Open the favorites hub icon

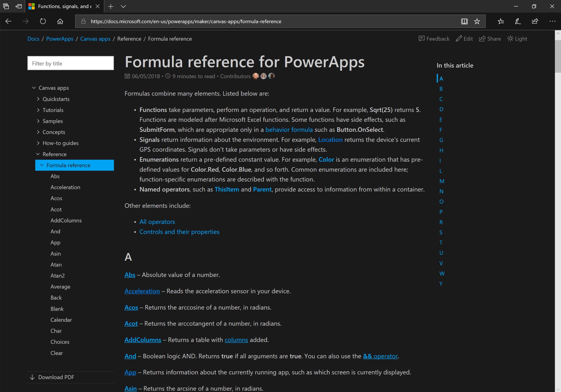501,21
